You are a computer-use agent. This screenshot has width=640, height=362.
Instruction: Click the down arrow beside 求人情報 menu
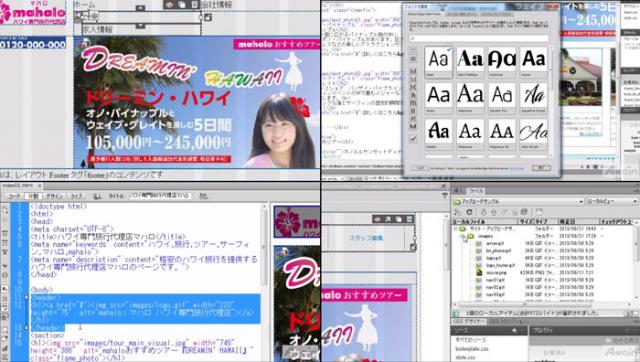pos(140,26)
